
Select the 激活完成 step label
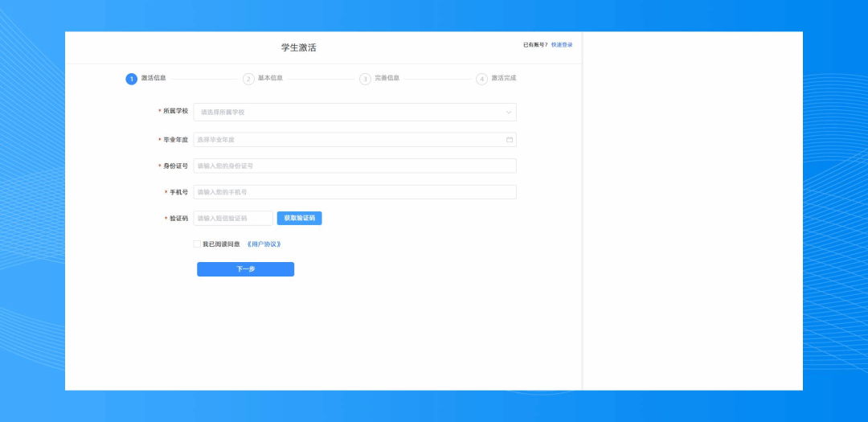point(504,78)
